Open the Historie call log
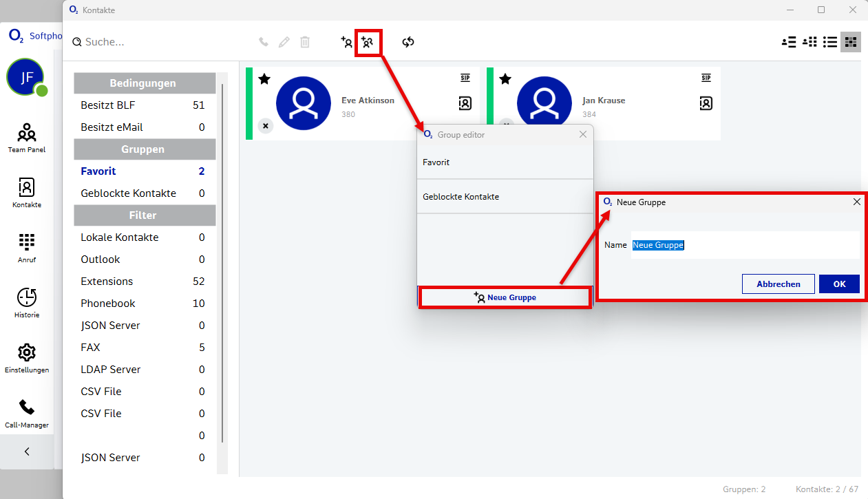This screenshot has height=499, width=868. (x=27, y=303)
